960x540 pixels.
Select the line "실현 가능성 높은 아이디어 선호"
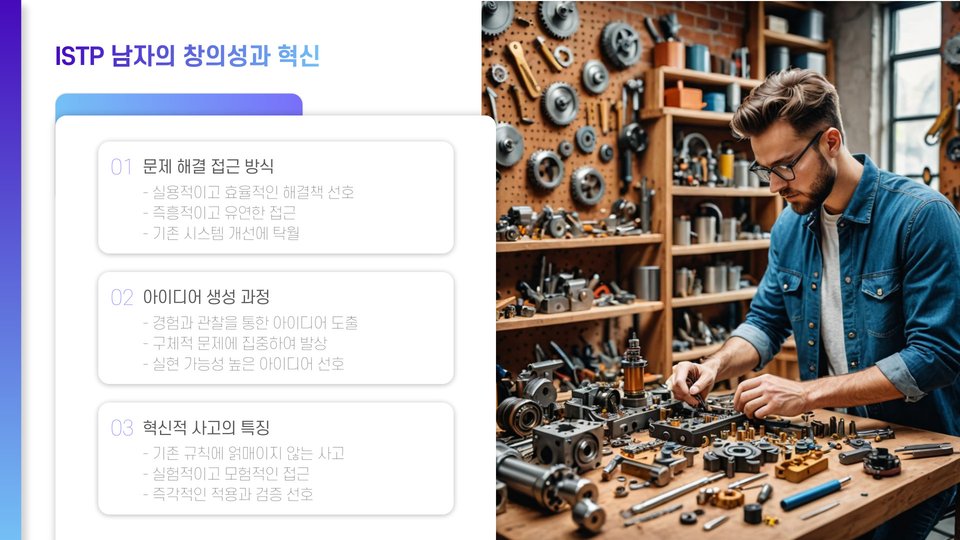point(244,364)
